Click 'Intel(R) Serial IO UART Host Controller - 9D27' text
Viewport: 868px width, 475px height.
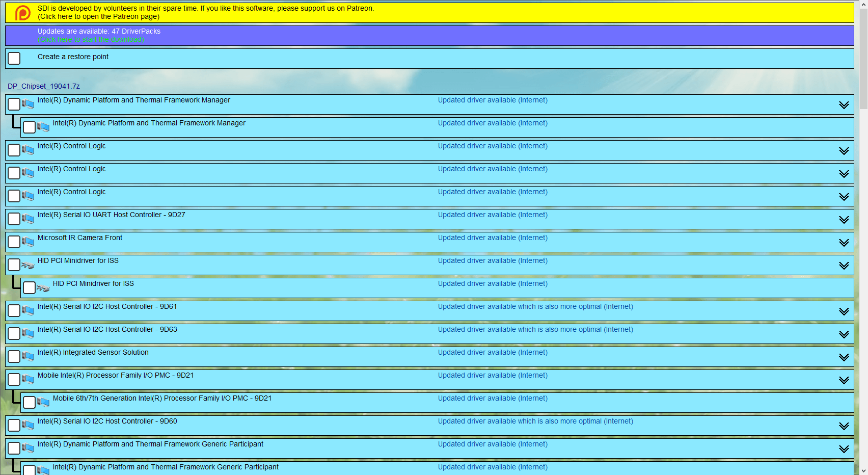pos(112,215)
